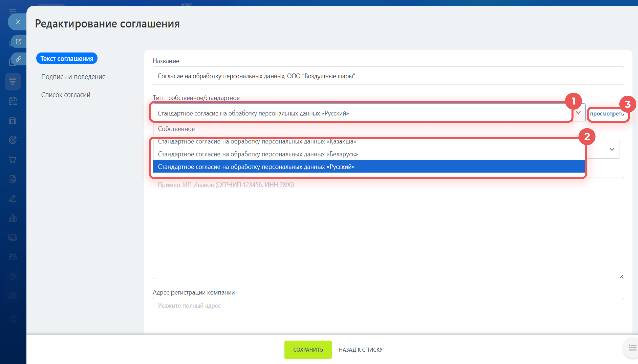
Task: Open the settings gear icon in sidebar
Action: (x=13, y=319)
